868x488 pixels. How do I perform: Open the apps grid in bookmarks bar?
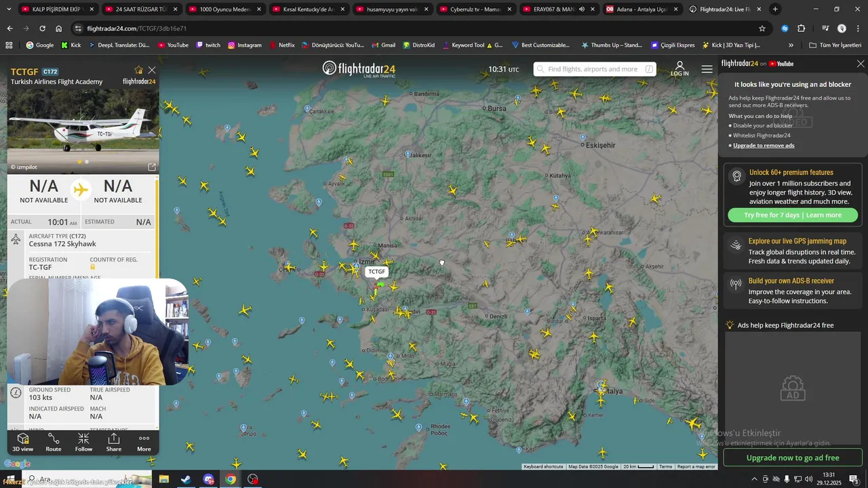coord(9,45)
